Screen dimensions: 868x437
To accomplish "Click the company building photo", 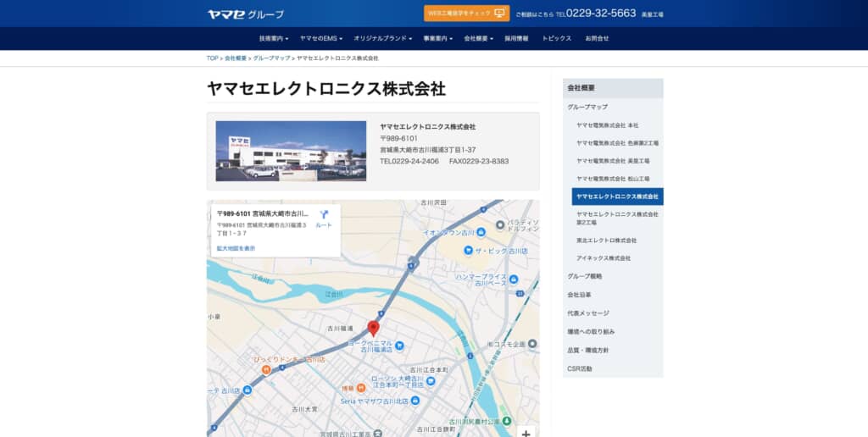I will pyautogui.click(x=292, y=151).
